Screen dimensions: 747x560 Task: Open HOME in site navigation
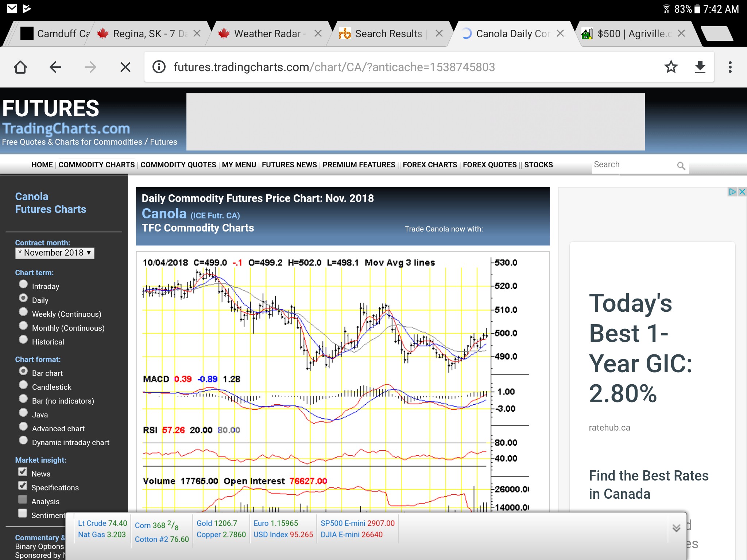[42, 165]
